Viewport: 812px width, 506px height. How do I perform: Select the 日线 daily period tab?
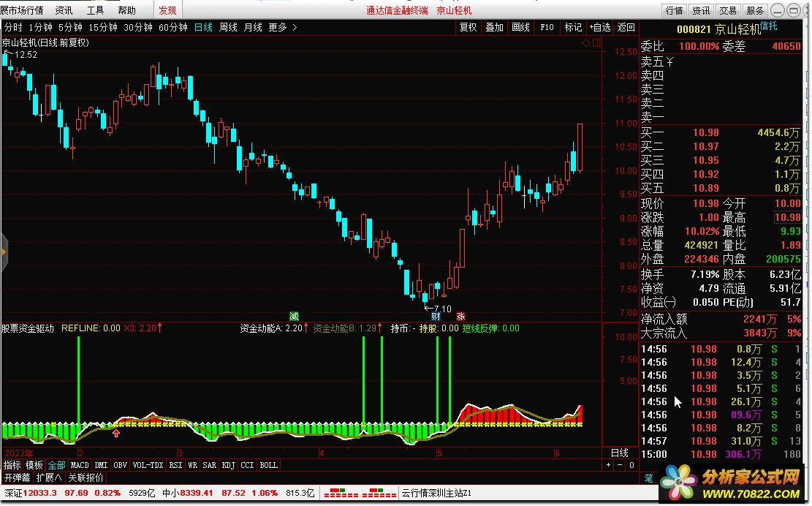click(x=203, y=28)
